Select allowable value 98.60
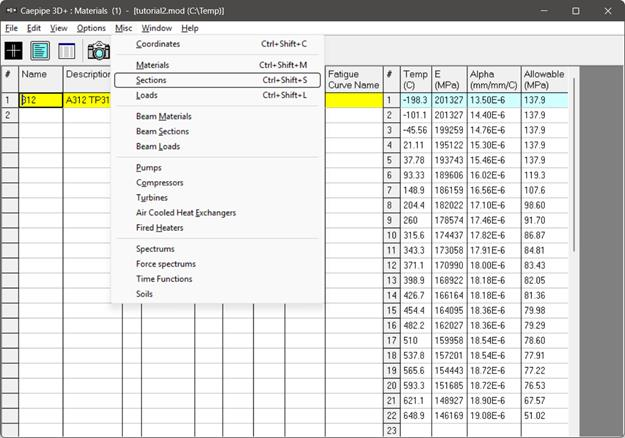Screen dimensions: 625x438 (x=544, y=205)
